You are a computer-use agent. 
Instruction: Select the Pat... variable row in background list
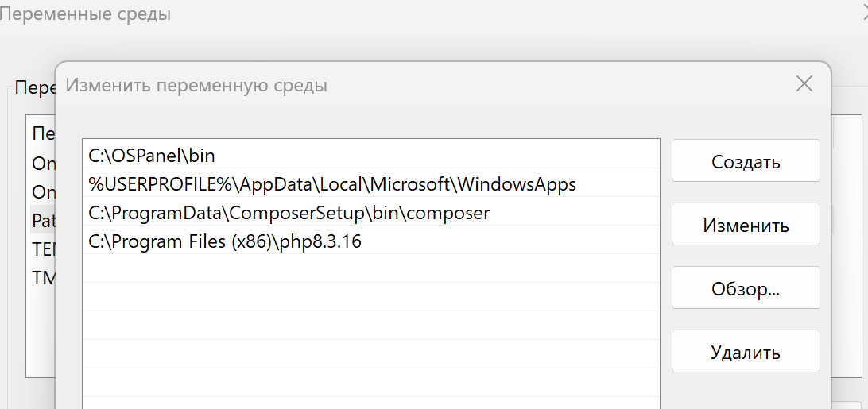pos(42,219)
